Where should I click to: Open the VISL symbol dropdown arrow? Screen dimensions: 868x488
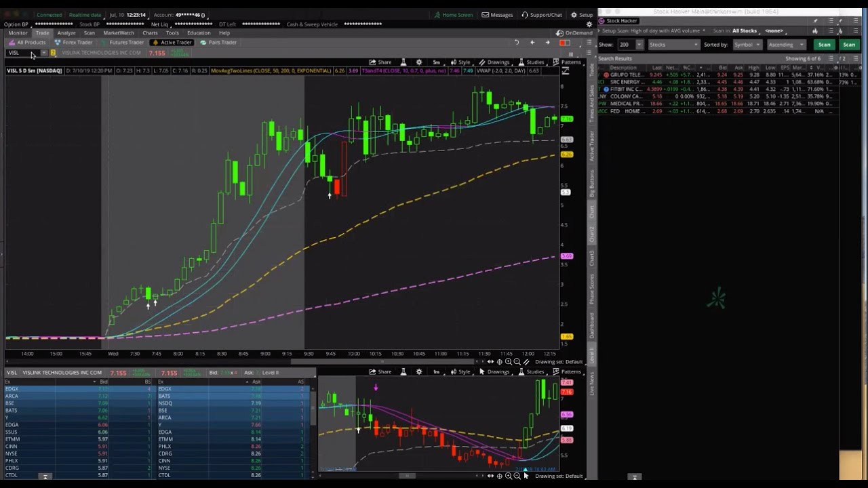click(43, 53)
